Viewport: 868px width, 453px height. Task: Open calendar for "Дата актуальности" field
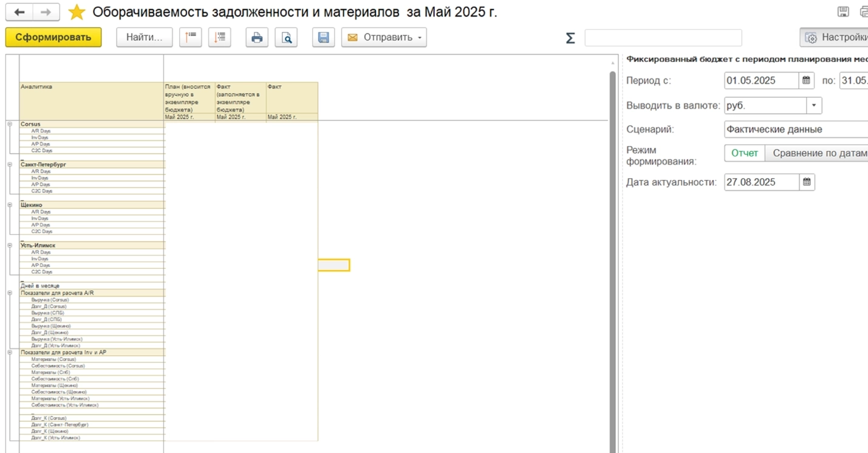click(x=807, y=182)
